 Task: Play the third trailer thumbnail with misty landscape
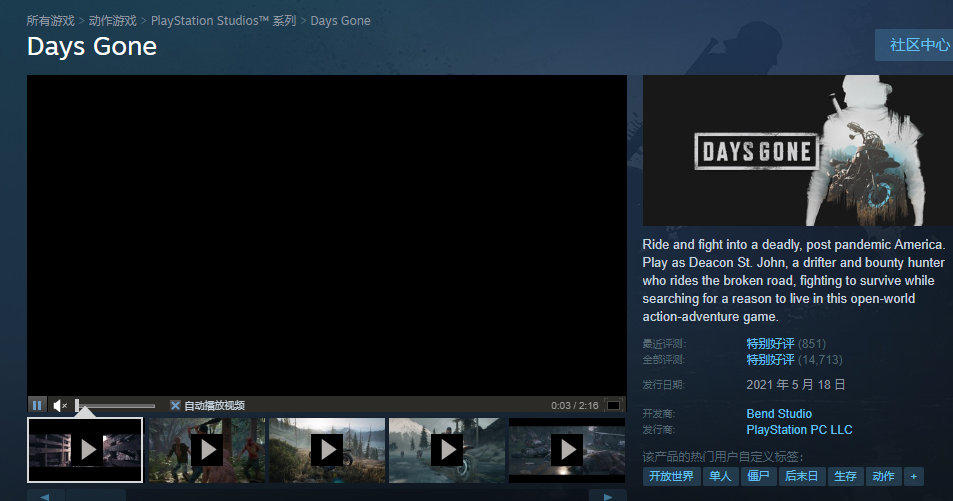[x=327, y=450]
